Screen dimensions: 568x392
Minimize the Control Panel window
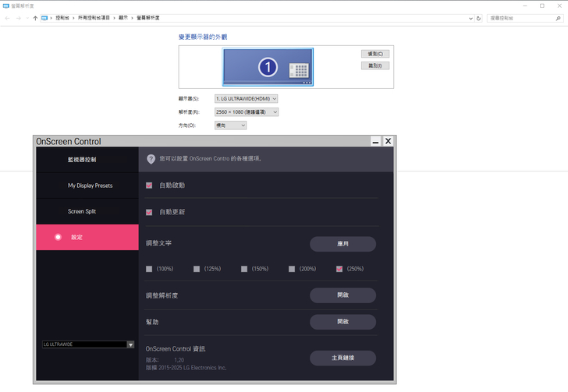(x=524, y=5)
